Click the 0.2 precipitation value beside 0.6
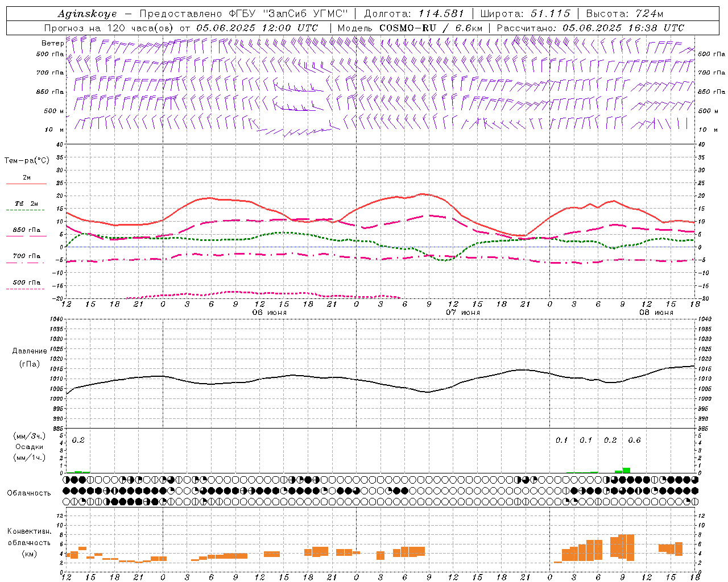728x582 pixels. pyautogui.click(x=610, y=440)
